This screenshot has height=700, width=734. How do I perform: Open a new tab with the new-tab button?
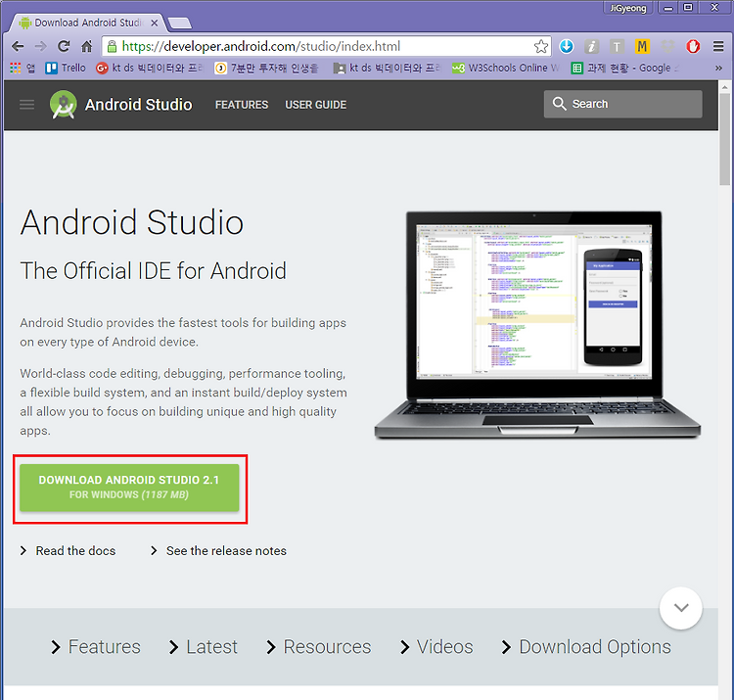point(179,23)
